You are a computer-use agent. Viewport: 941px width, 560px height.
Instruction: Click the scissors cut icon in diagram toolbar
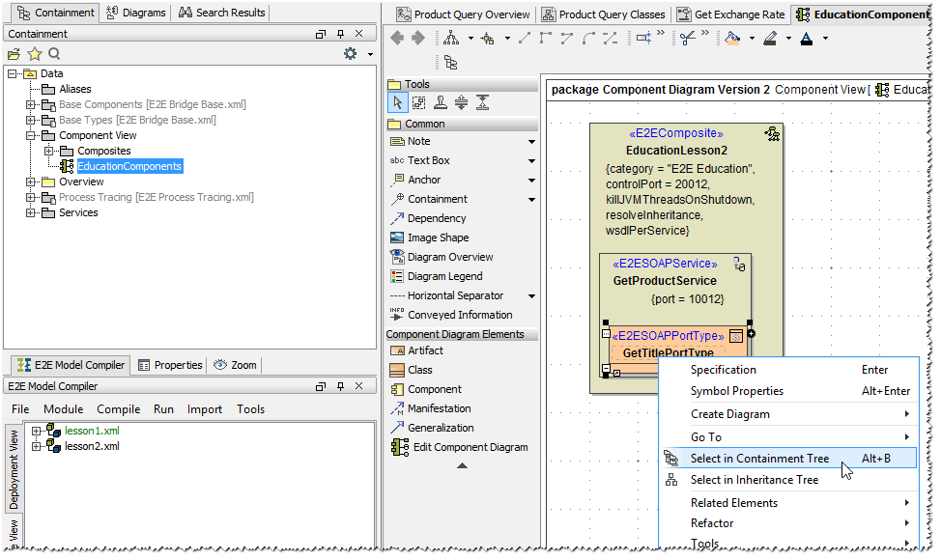click(687, 39)
